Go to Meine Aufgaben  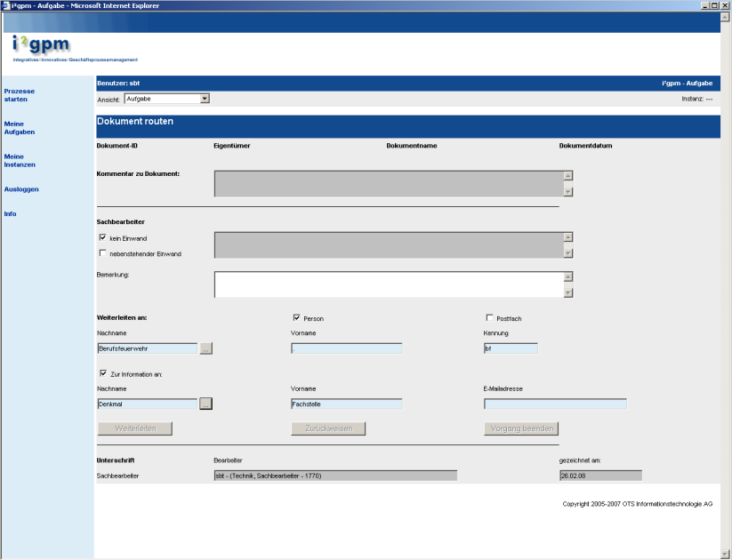pos(20,128)
